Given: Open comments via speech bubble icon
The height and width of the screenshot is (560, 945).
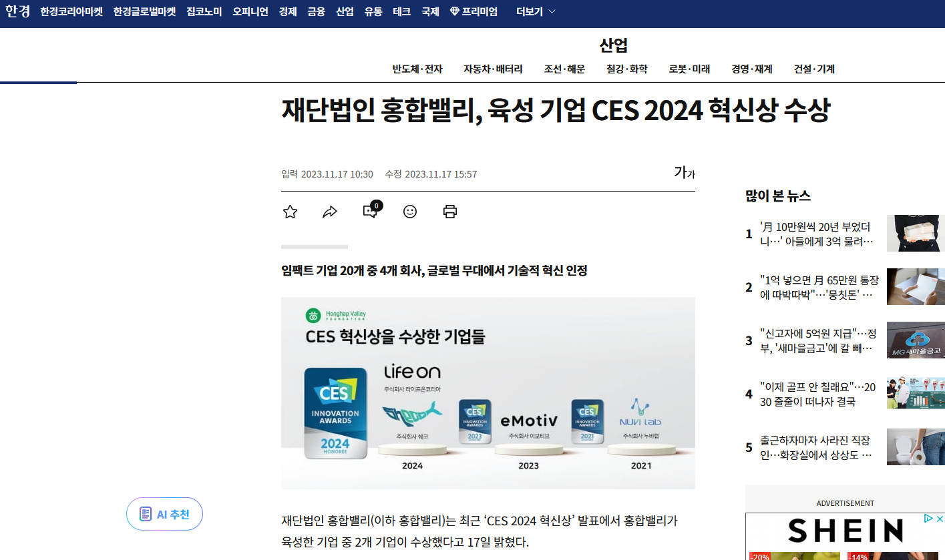Looking at the screenshot, I should point(371,210).
